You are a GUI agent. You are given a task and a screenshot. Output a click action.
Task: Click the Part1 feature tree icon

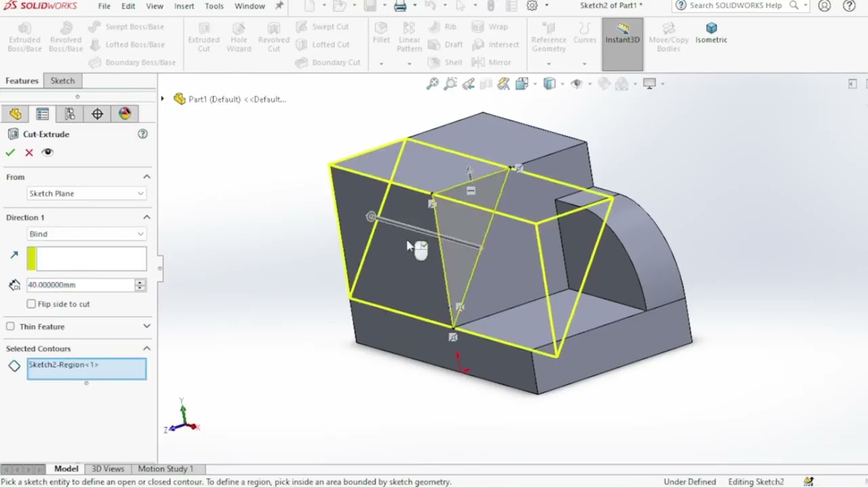point(179,99)
